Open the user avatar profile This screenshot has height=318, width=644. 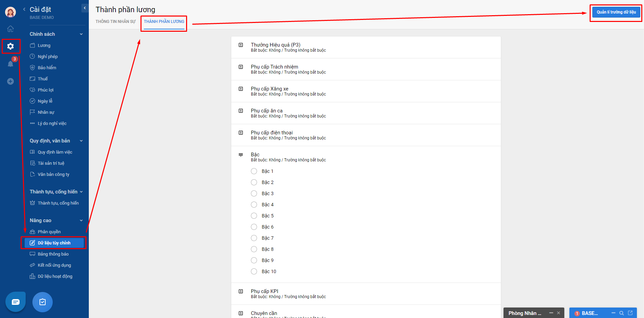pos(10,12)
